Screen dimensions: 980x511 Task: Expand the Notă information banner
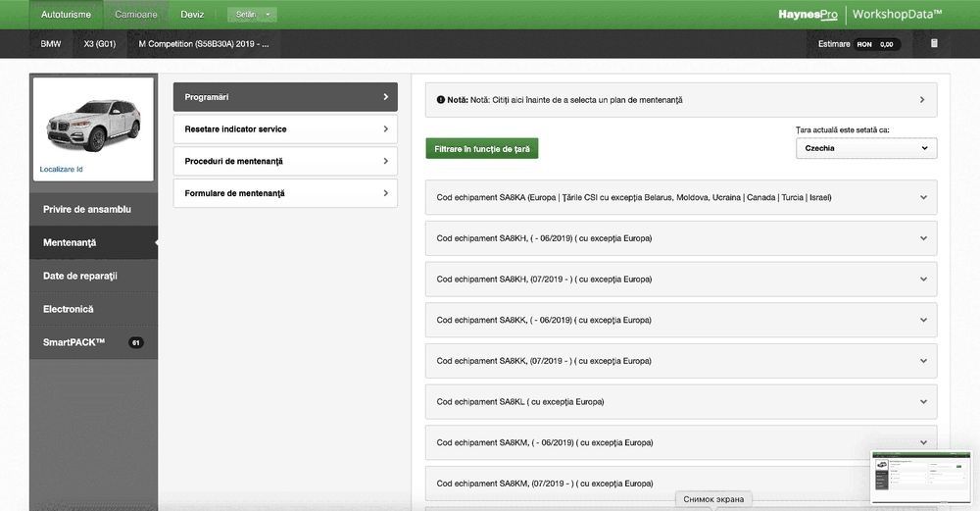[x=681, y=100]
